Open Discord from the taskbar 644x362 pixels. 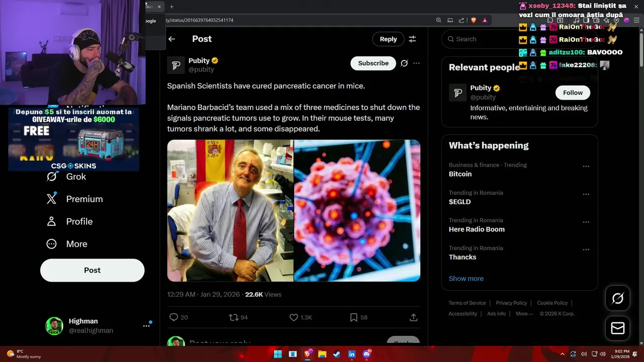pos(366,354)
